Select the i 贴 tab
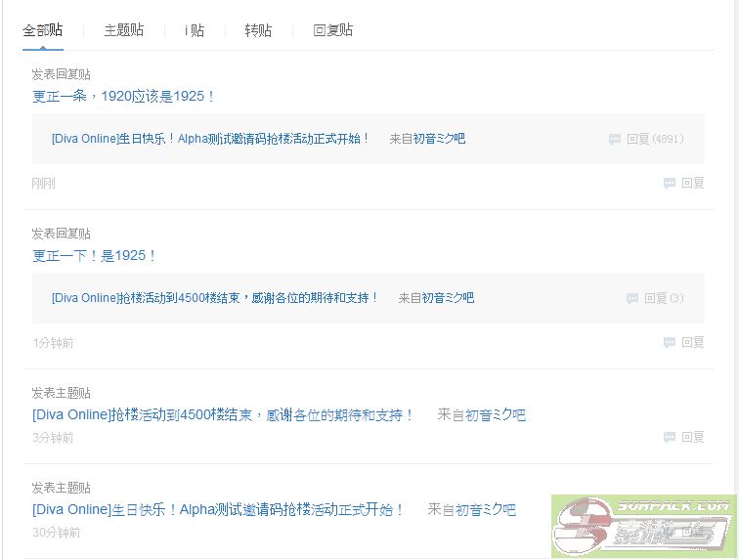The height and width of the screenshot is (560, 739). (195, 30)
